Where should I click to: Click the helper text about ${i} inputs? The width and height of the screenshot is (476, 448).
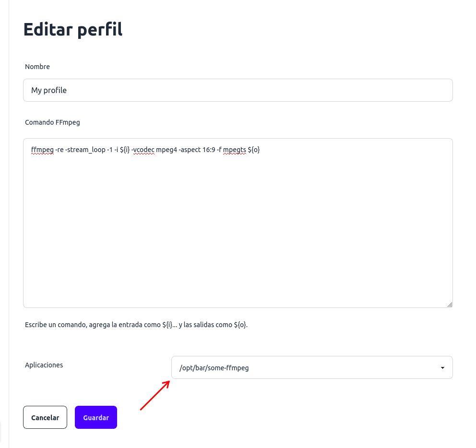click(136, 325)
